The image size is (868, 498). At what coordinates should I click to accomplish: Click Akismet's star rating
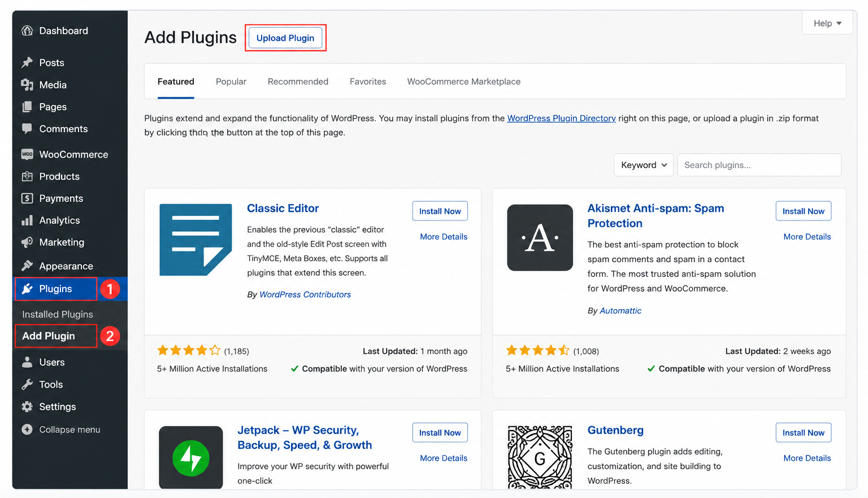(x=538, y=350)
